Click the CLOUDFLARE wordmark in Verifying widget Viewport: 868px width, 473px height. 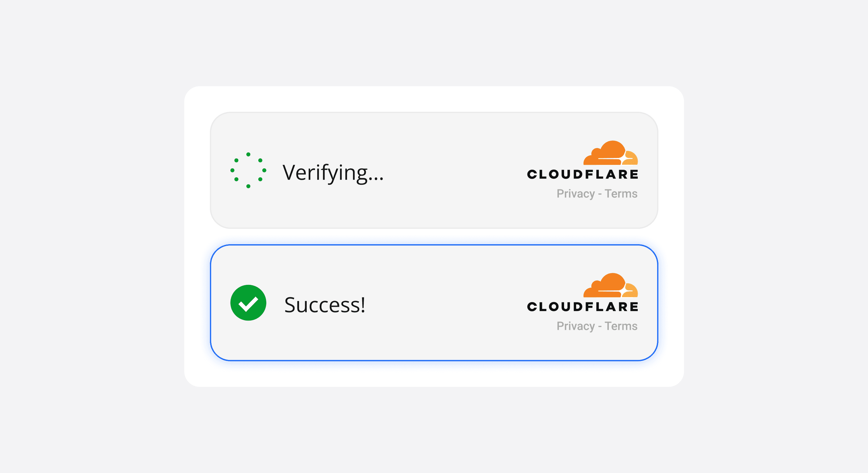click(583, 174)
